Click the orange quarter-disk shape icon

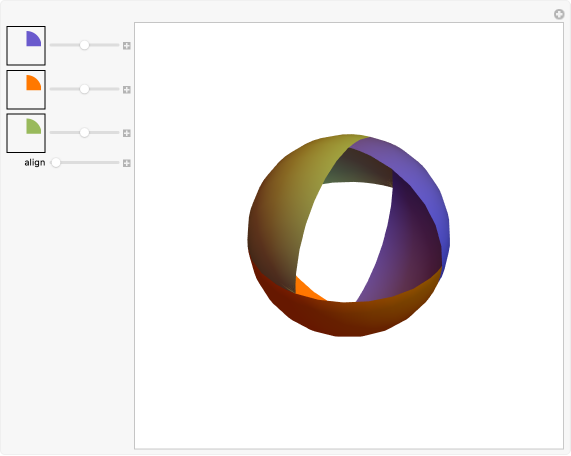pos(34,83)
